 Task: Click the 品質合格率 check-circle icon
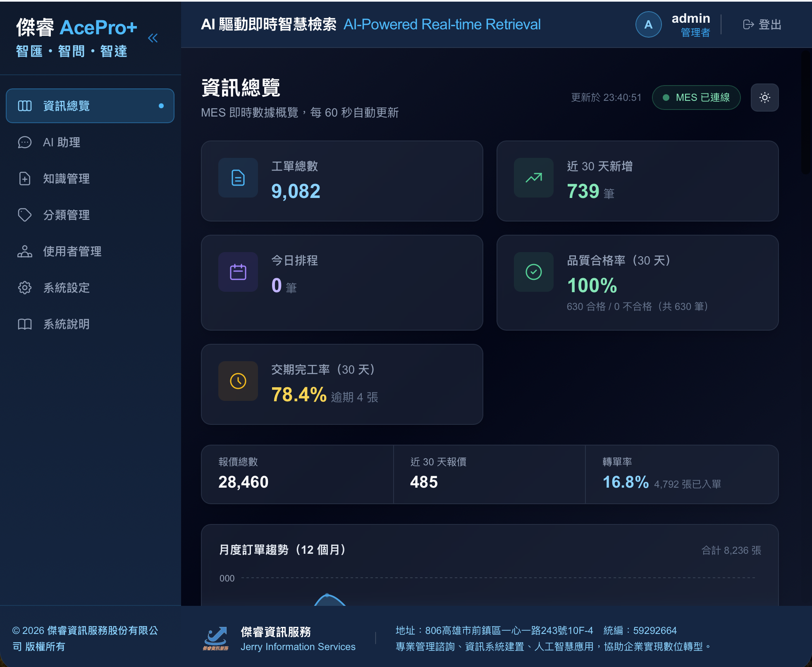[534, 272]
